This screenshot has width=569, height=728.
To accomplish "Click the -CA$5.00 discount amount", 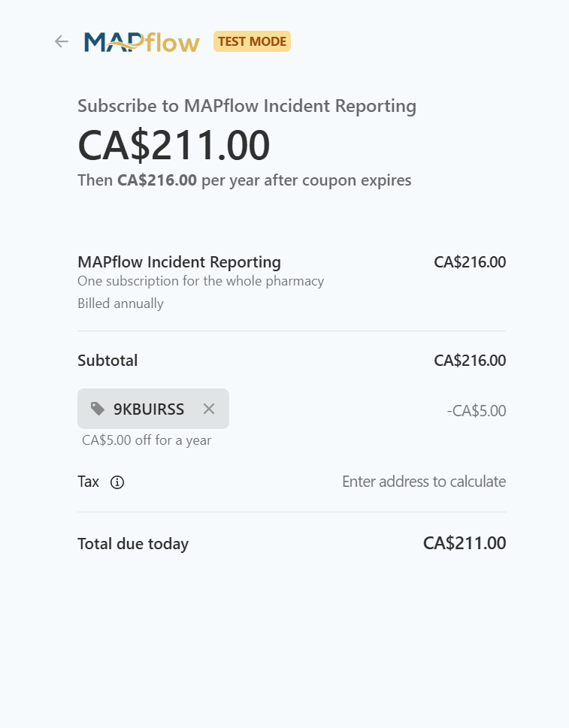I will click(x=476, y=411).
